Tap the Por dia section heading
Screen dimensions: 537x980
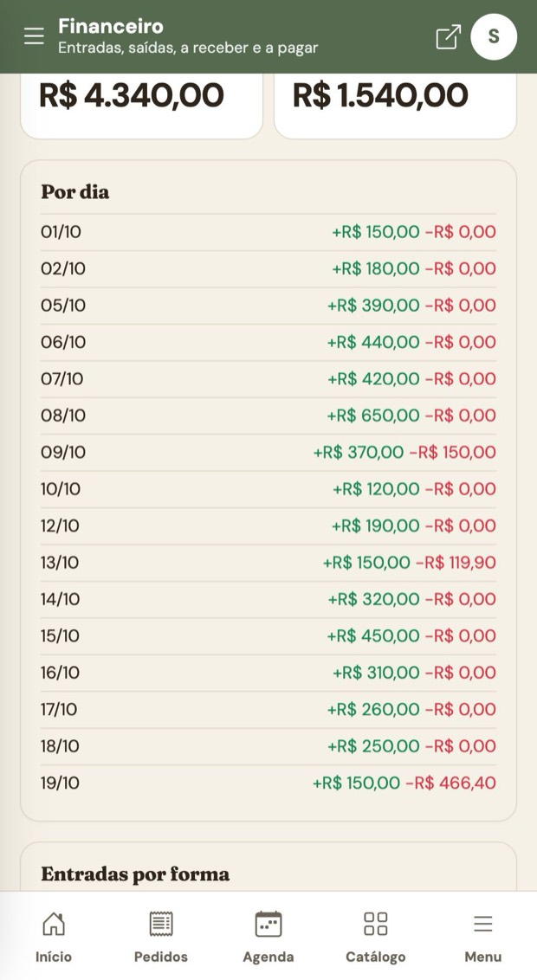coord(75,192)
